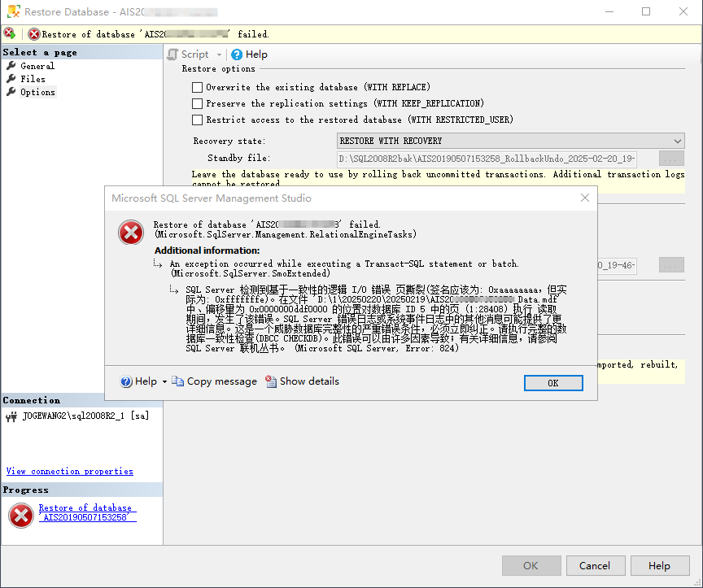Click the Copy message icon

(x=177, y=381)
